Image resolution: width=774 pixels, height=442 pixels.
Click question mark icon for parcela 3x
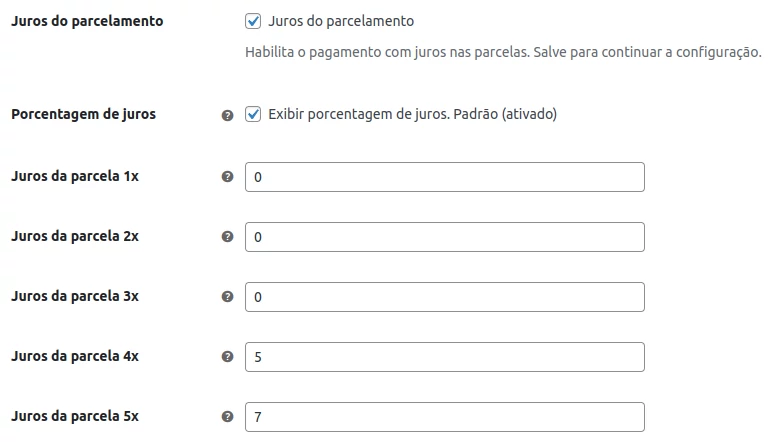227,297
